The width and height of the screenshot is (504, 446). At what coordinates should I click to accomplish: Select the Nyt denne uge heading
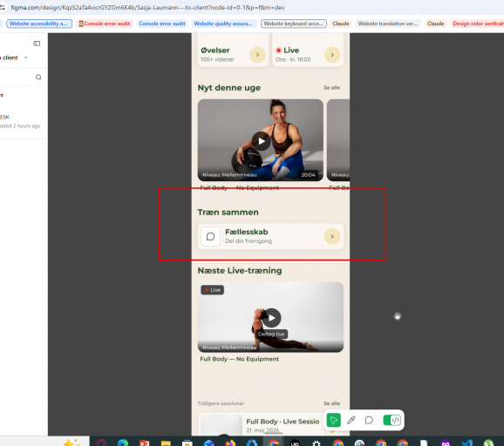tap(229, 88)
